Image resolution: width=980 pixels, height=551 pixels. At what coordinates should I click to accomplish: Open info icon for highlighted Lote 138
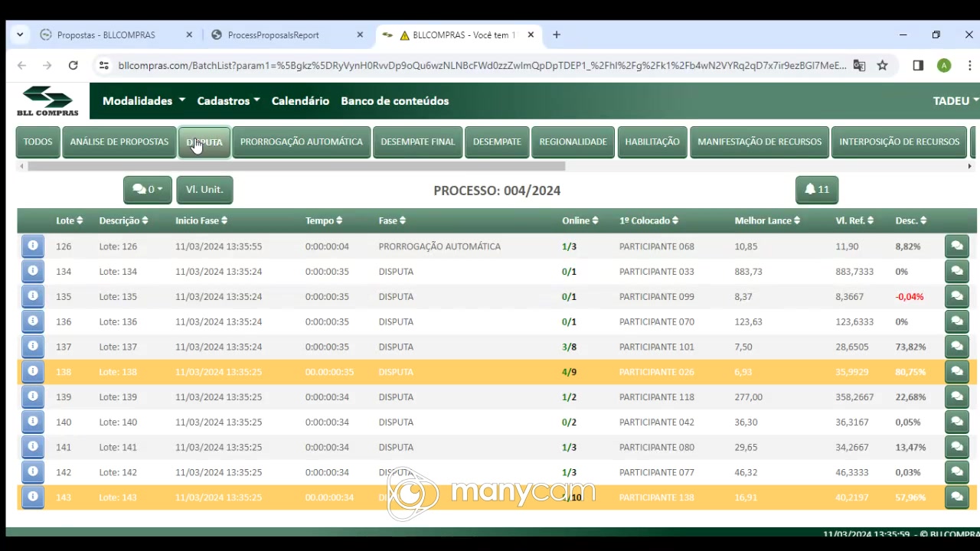click(32, 372)
